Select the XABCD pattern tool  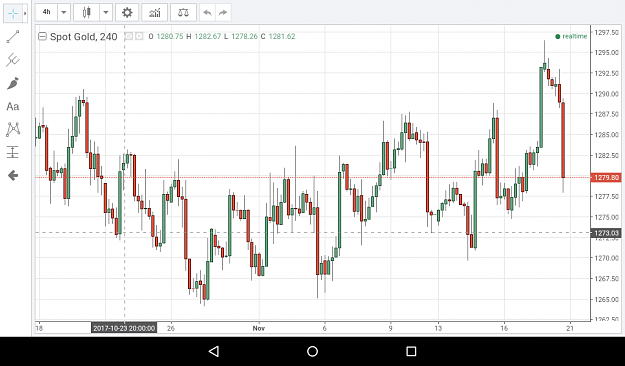13,130
